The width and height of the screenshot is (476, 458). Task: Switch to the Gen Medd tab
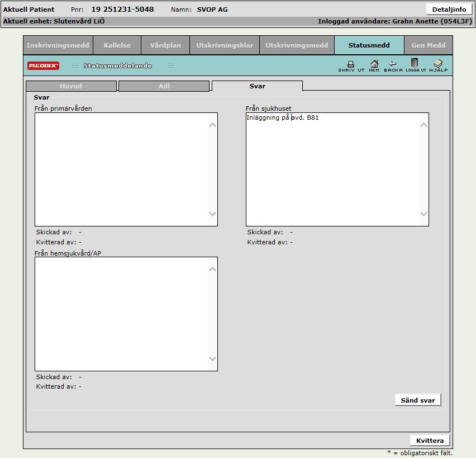pyautogui.click(x=428, y=45)
